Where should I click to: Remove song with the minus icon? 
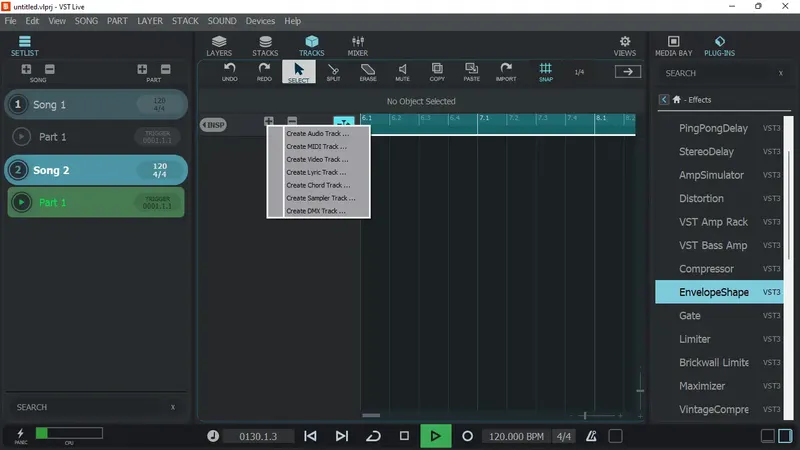(49, 69)
